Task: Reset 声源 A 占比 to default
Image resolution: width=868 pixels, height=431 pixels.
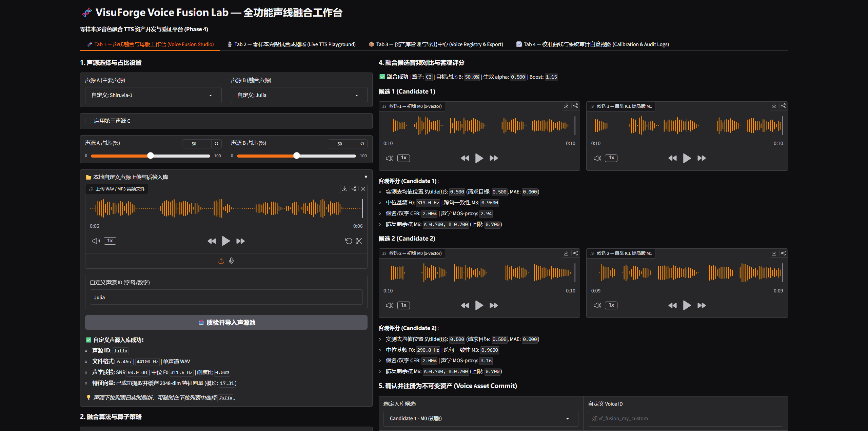Action: 216,144
